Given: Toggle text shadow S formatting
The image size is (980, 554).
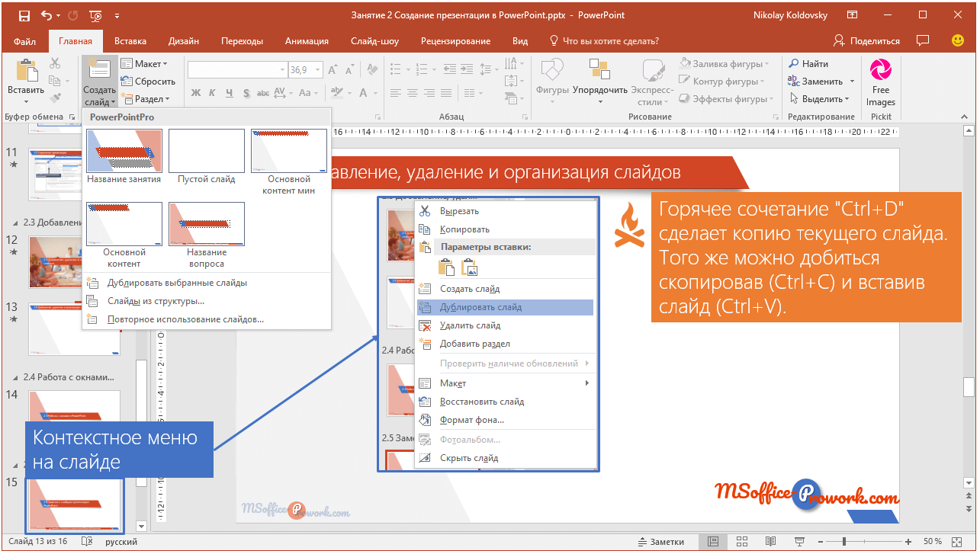Looking at the screenshot, I should coord(247,93).
